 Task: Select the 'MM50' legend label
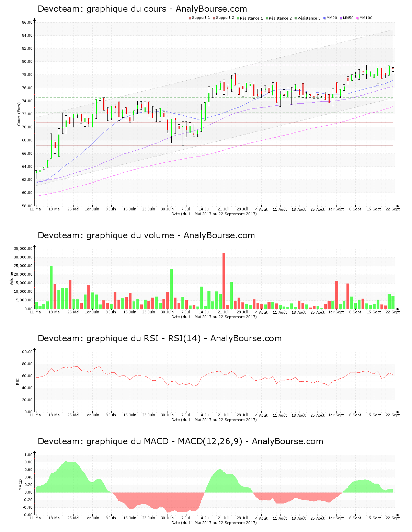pyautogui.click(x=348, y=18)
